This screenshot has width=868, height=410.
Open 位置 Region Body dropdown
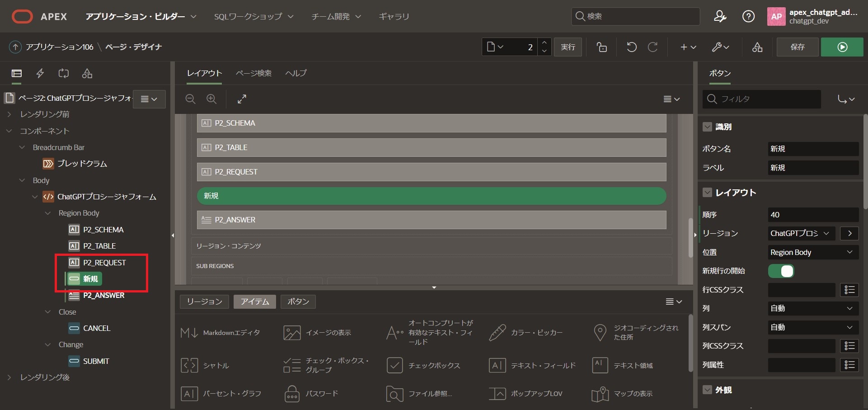813,252
